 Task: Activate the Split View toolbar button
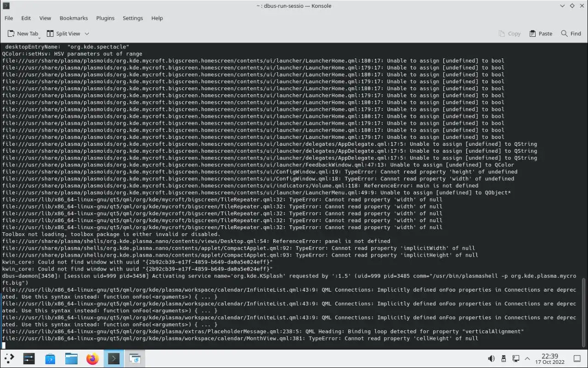click(63, 34)
